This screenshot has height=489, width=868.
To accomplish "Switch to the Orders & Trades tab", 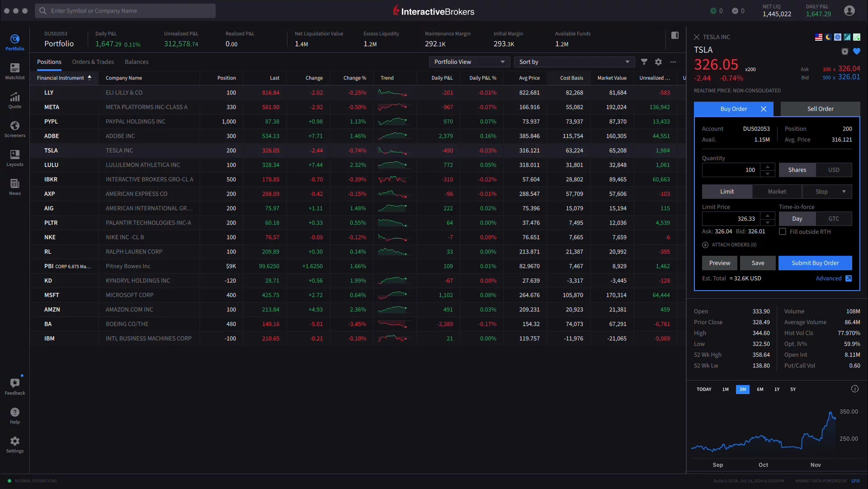I will point(93,61).
